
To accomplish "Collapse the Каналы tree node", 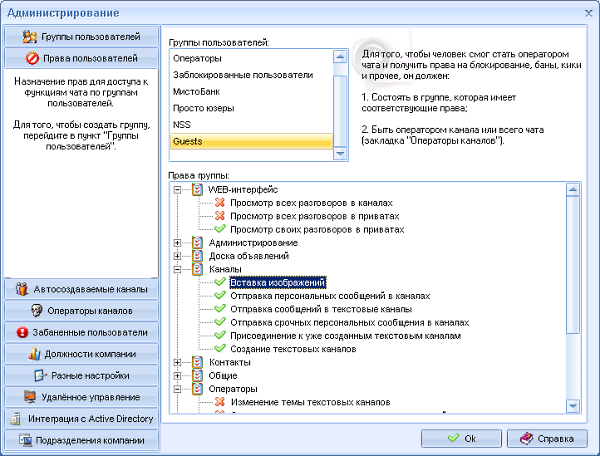I will pos(179,269).
